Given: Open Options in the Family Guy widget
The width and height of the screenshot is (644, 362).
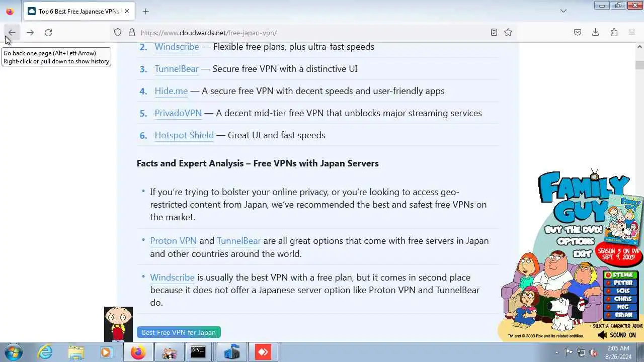Looking at the screenshot, I should [576, 241].
